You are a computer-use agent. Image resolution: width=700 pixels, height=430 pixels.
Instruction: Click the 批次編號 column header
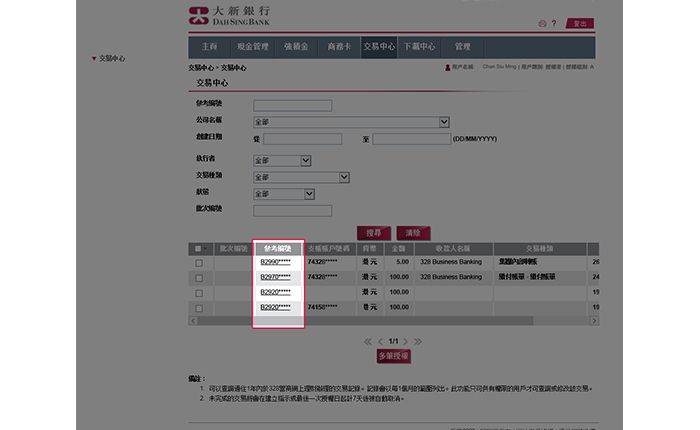coord(233,249)
